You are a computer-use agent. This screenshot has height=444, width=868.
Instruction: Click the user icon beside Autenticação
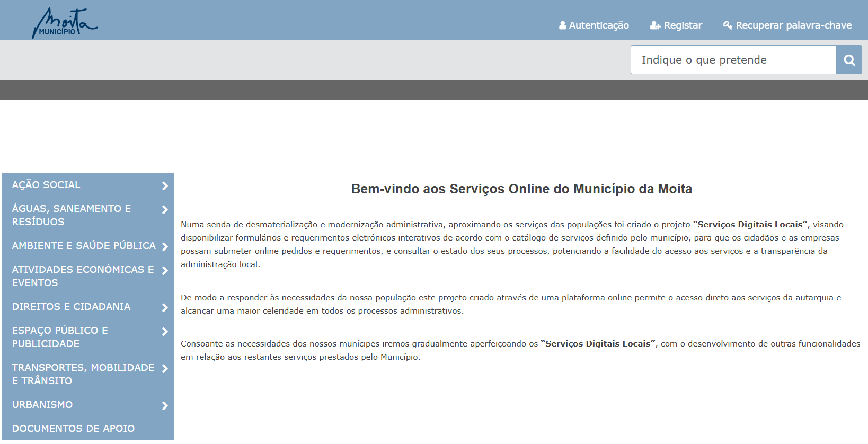tap(563, 25)
